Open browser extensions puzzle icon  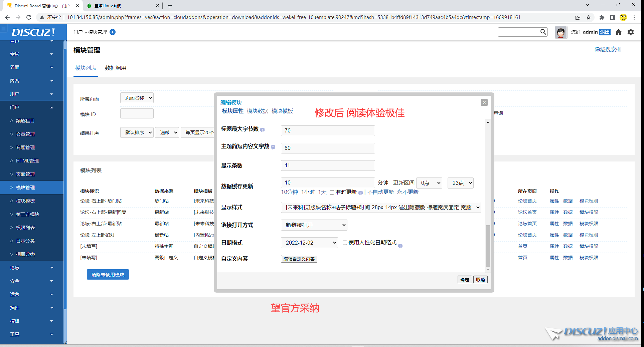click(602, 17)
